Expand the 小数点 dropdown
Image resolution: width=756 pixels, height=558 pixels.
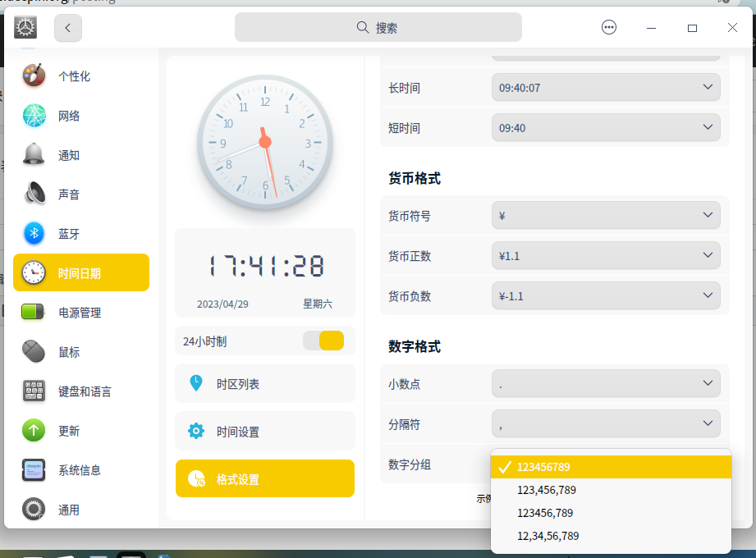(606, 383)
